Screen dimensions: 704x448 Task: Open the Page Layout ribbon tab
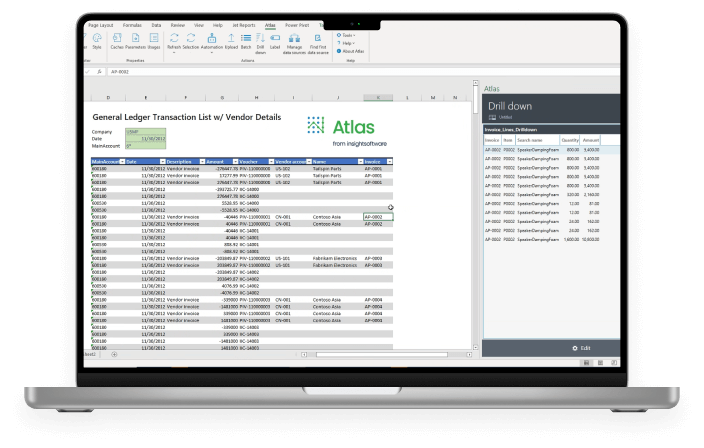(101, 26)
